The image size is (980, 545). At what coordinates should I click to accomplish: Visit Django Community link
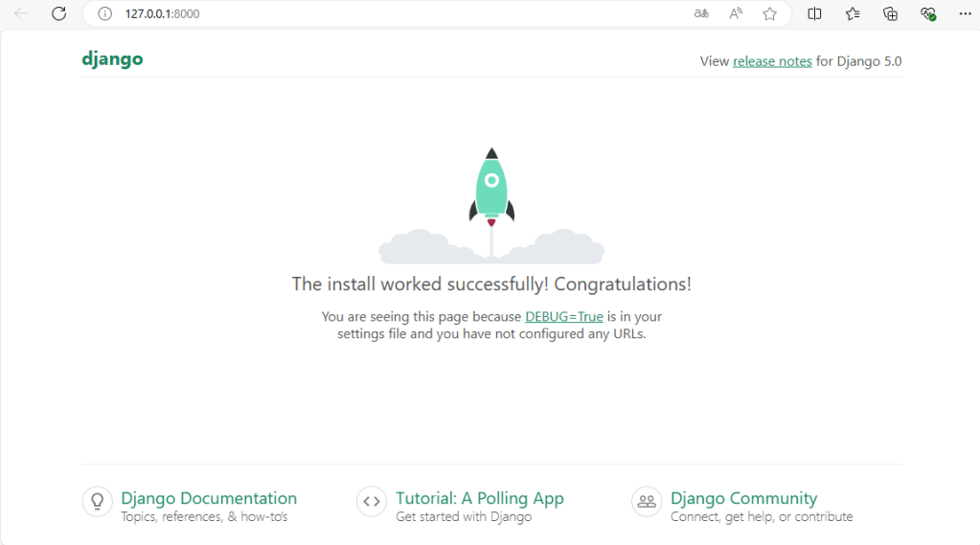coord(743,498)
